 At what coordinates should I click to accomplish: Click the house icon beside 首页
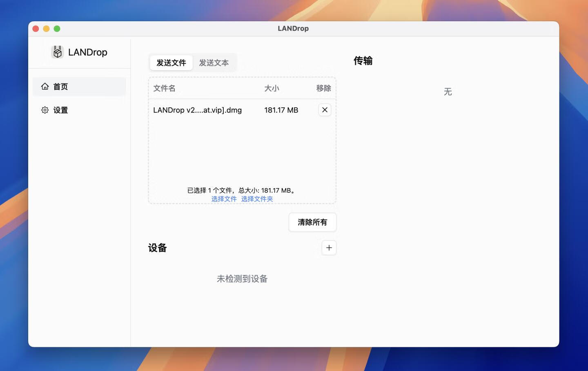click(45, 87)
